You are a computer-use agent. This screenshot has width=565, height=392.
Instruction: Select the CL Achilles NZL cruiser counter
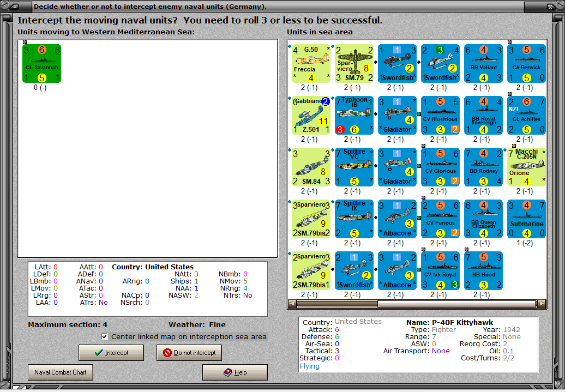(x=526, y=115)
